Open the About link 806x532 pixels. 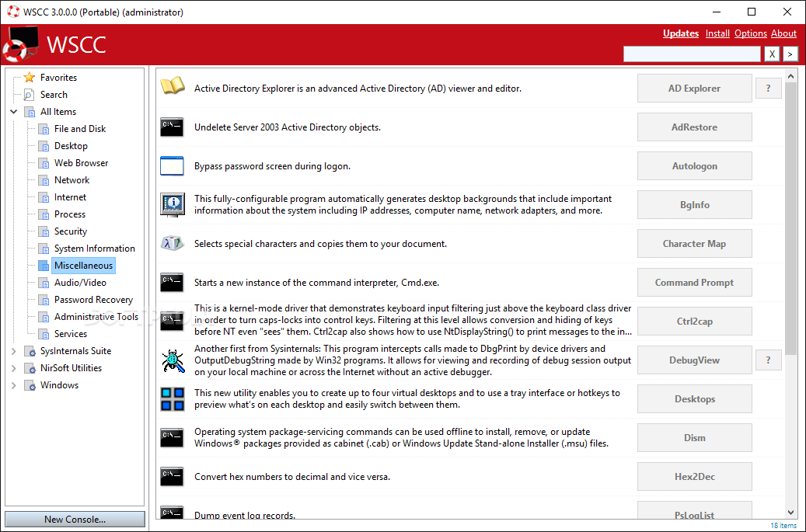click(x=783, y=33)
